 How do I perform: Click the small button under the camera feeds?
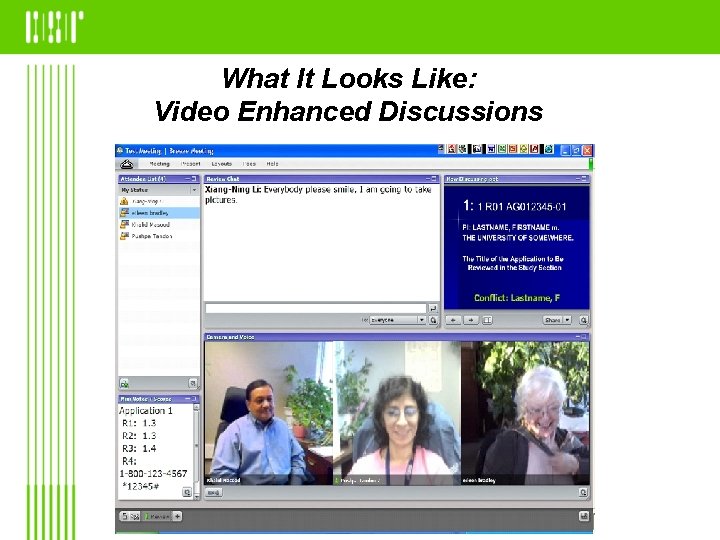click(214, 493)
